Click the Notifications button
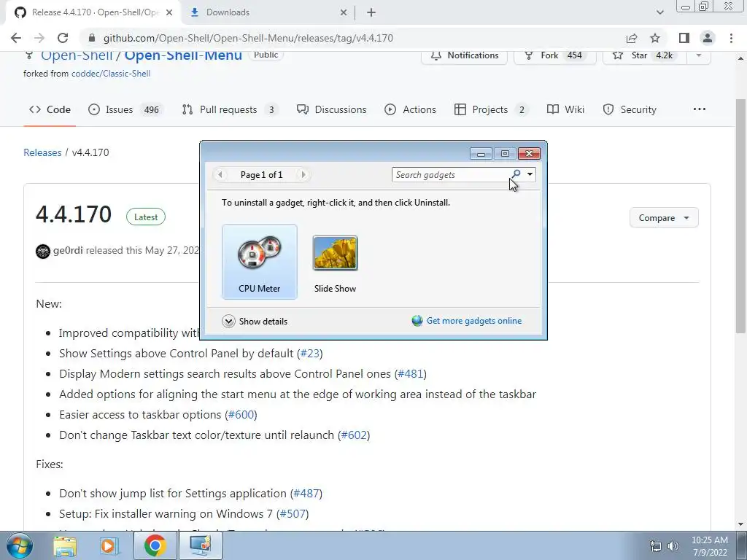 [x=465, y=55]
